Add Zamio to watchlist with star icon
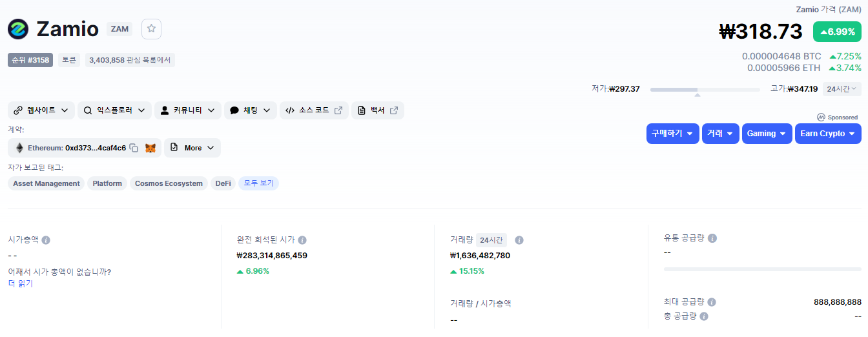Screen dimensions: 868x337 [x=151, y=29]
